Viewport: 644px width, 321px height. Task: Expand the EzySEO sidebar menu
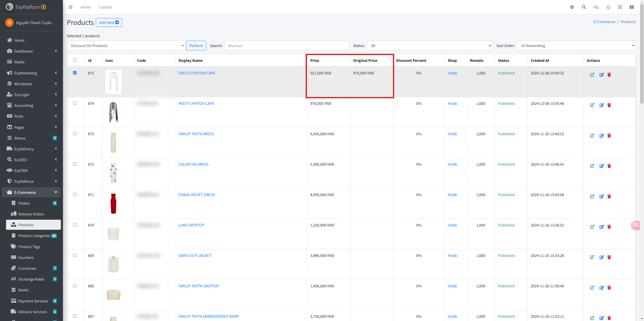point(31,160)
